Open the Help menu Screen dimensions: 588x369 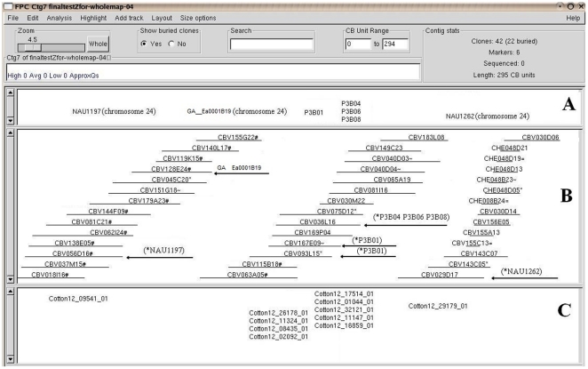(x=572, y=18)
